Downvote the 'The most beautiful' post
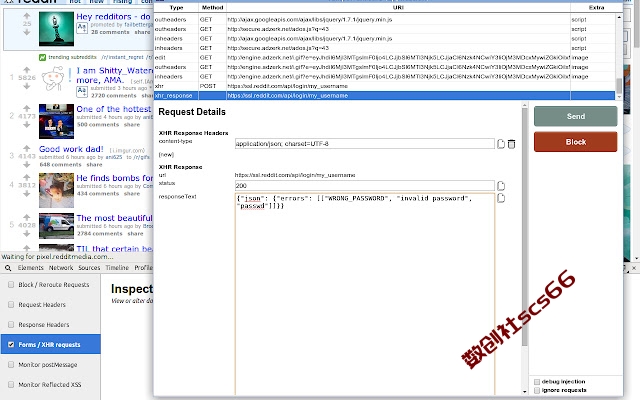 click(27, 233)
